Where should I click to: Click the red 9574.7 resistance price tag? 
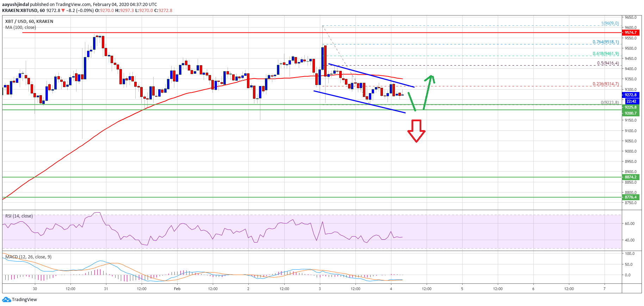631,32
